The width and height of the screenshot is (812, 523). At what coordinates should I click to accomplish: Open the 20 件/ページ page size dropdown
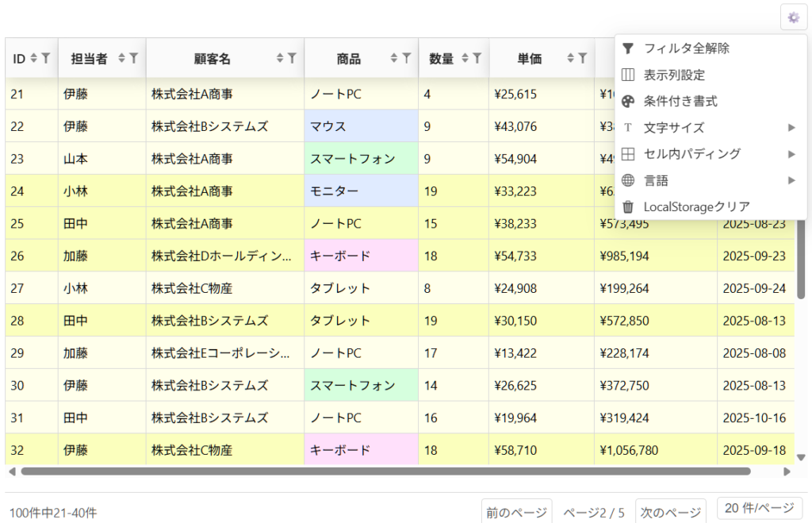pyautogui.click(x=759, y=508)
